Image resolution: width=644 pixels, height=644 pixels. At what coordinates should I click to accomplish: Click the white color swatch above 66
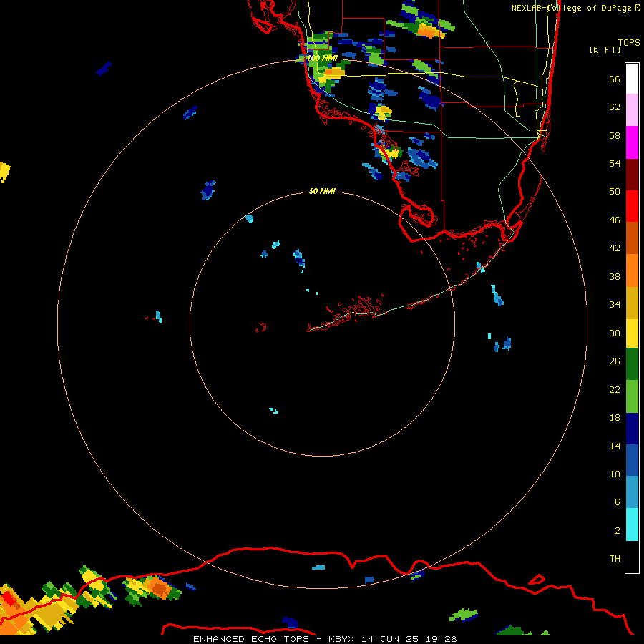click(x=632, y=79)
